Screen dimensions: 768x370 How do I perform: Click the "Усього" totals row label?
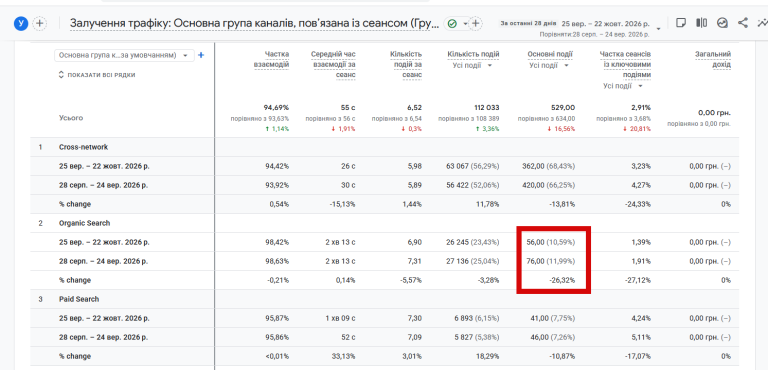click(71, 118)
